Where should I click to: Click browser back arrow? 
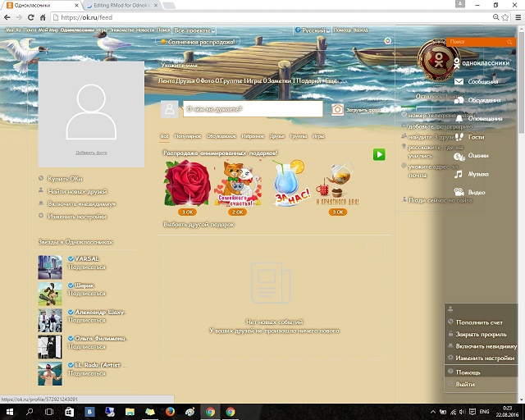(7, 17)
